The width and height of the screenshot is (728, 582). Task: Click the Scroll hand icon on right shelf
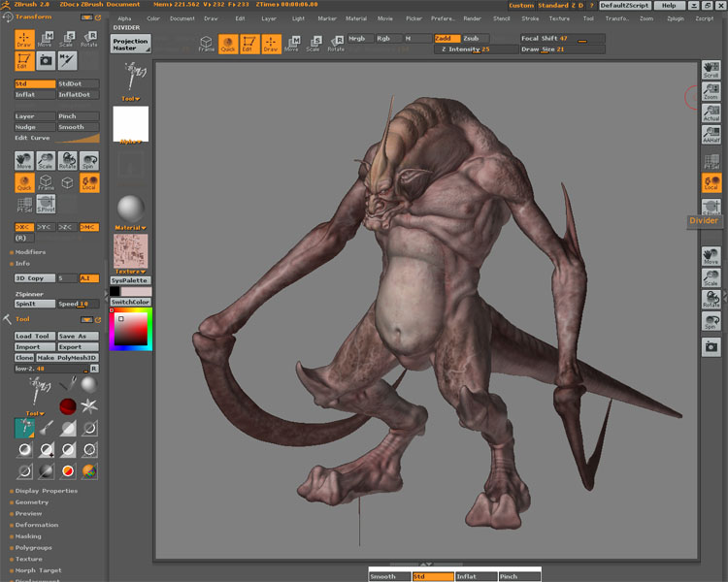(x=711, y=70)
